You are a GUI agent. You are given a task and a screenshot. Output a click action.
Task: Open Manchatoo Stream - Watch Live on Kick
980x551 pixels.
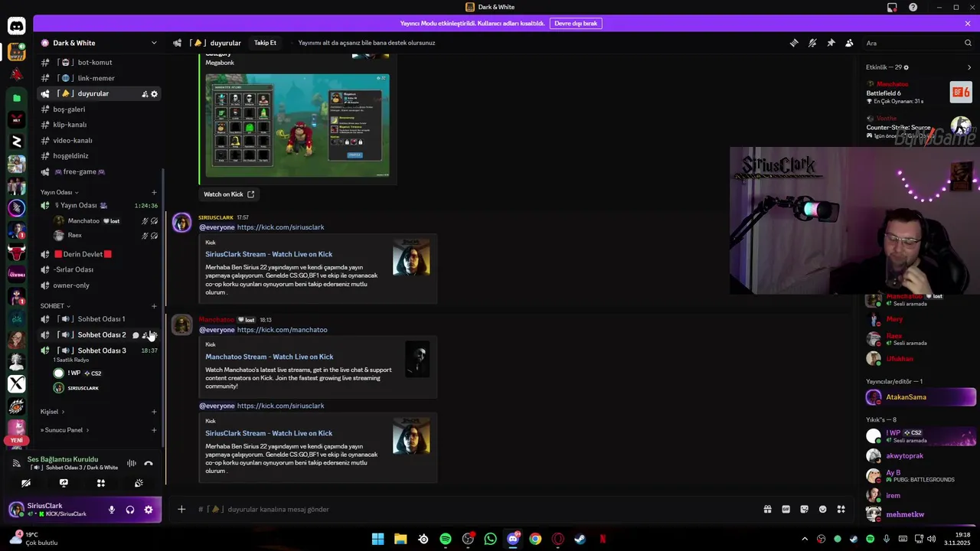(269, 357)
